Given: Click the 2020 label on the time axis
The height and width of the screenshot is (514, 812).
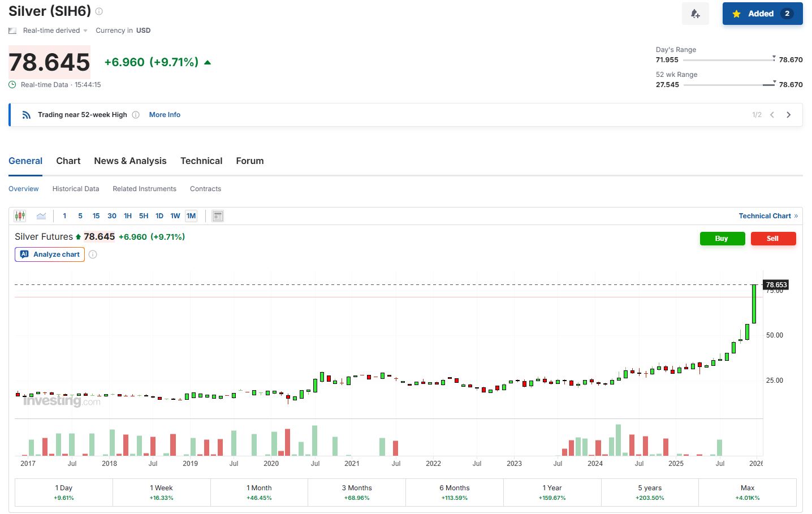Looking at the screenshot, I should 271,464.
